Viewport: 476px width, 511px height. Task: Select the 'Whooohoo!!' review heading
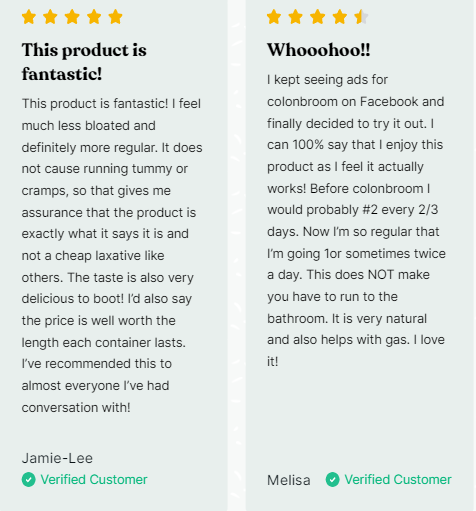[x=318, y=50]
